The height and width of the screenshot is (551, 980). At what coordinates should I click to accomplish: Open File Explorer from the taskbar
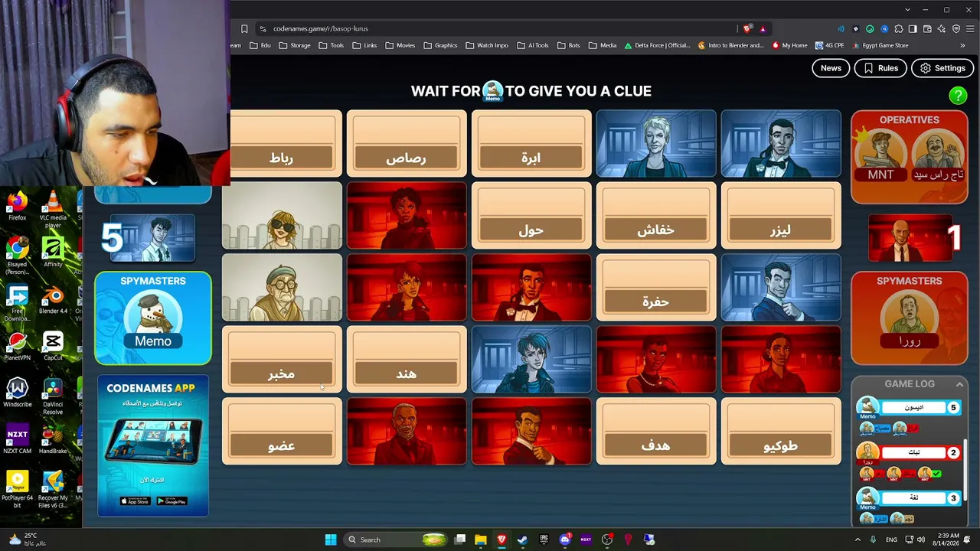click(x=481, y=540)
